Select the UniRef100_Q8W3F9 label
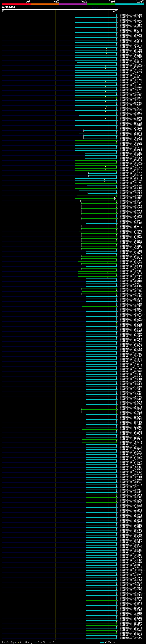 (131, 53)
